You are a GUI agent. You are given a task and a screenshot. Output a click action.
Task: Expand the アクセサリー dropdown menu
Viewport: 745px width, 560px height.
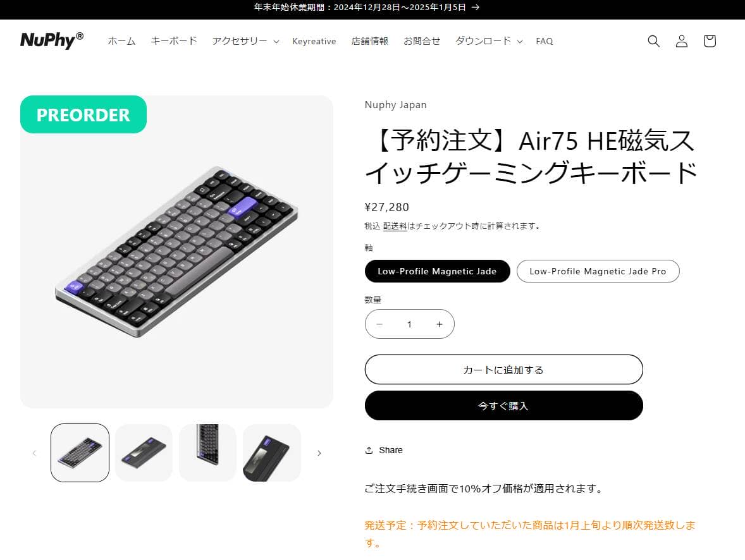point(245,41)
